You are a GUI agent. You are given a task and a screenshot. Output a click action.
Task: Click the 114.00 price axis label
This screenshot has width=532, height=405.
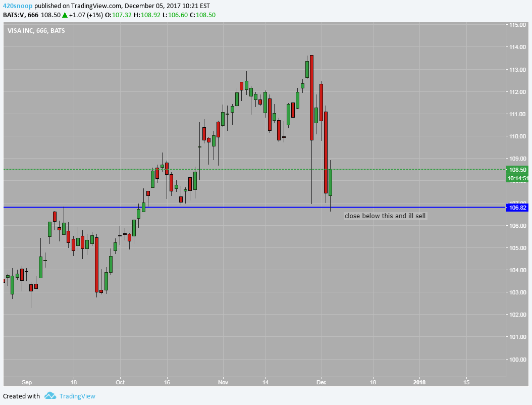pyautogui.click(x=518, y=47)
